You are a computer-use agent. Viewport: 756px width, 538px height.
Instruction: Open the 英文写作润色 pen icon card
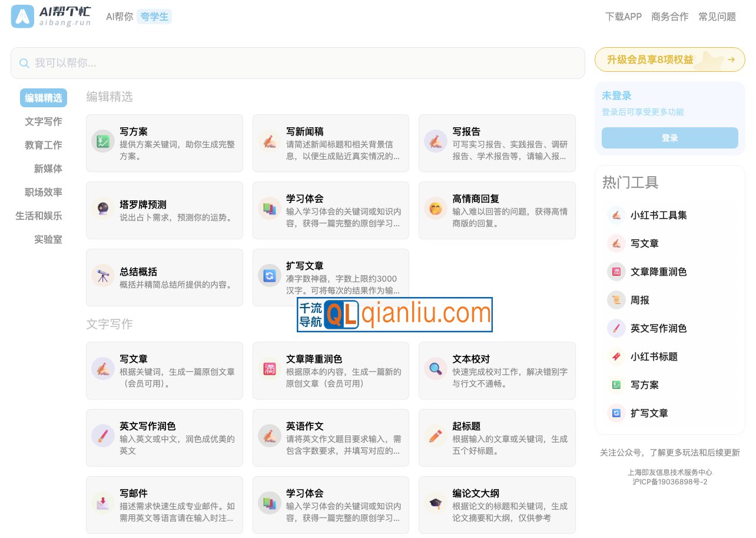coord(102,436)
